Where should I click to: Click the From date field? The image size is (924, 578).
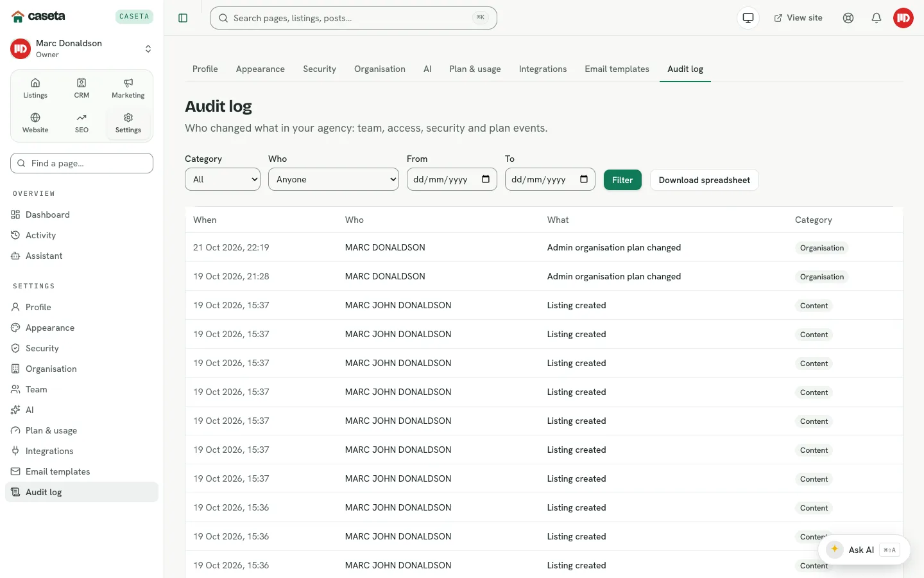click(x=452, y=179)
